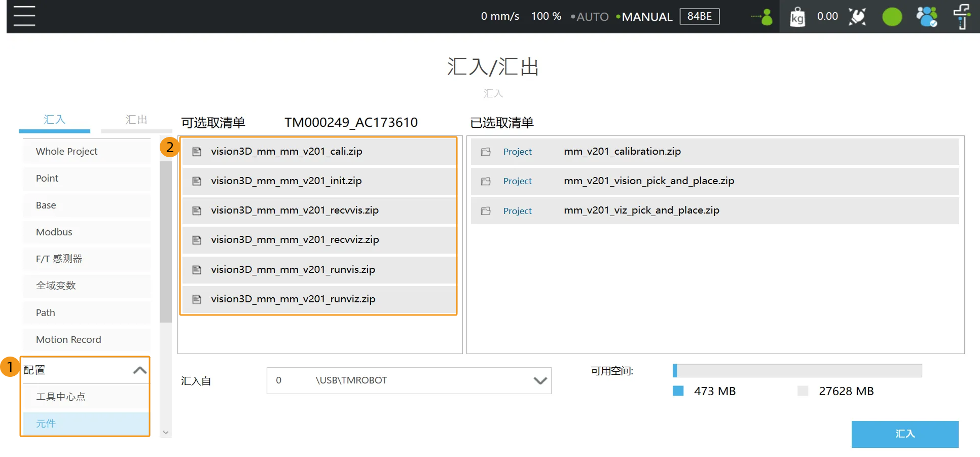The height and width of the screenshot is (457, 980).
Task: Open the 汇入自 source dropdown
Action: (x=540, y=380)
